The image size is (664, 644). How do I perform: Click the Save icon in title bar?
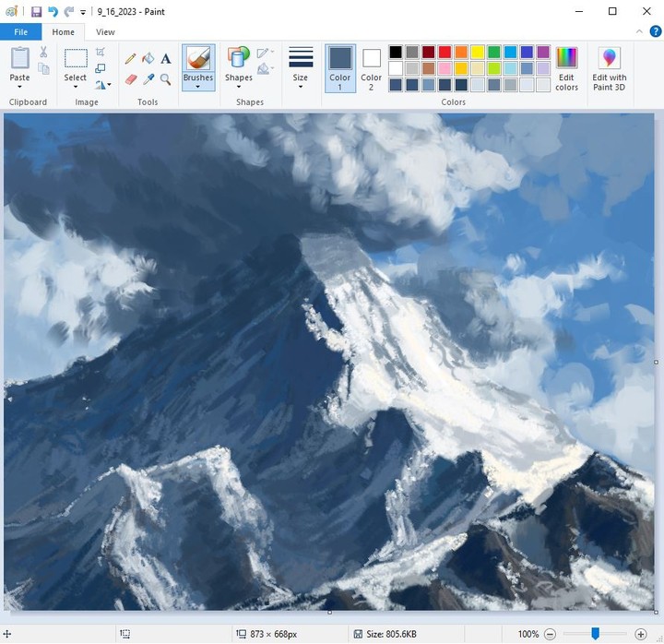(36, 11)
